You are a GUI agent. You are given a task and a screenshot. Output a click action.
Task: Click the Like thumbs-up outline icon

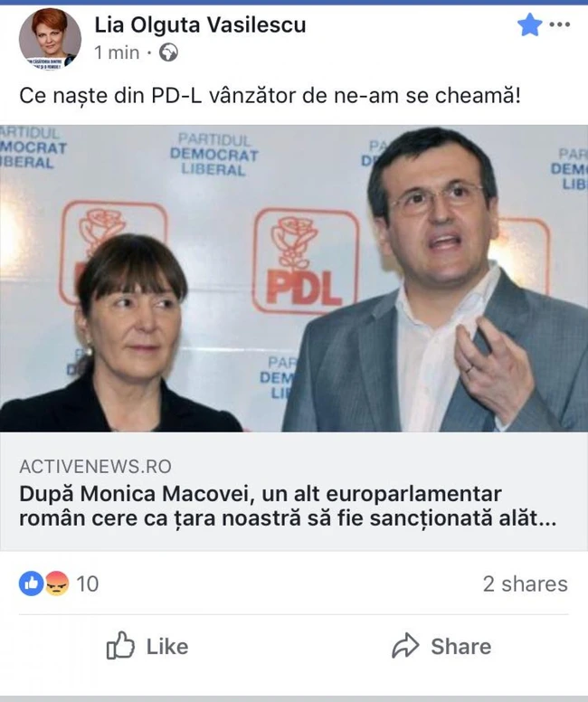(120, 646)
